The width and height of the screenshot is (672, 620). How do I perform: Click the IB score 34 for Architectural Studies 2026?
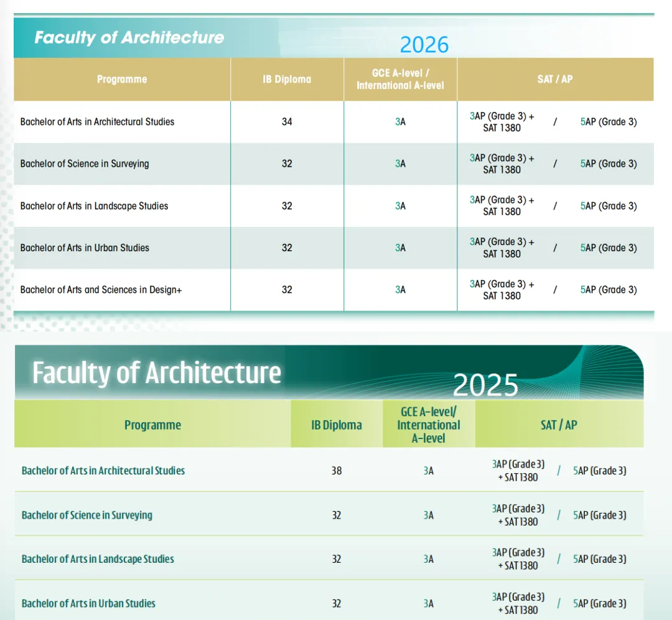click(287, 122)
